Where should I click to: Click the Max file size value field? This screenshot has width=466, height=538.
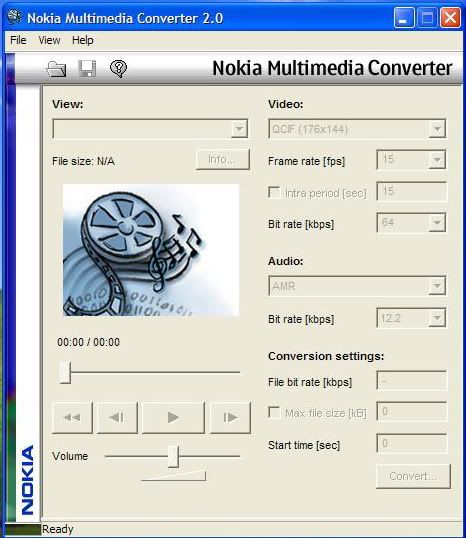[x=412, y=411]
